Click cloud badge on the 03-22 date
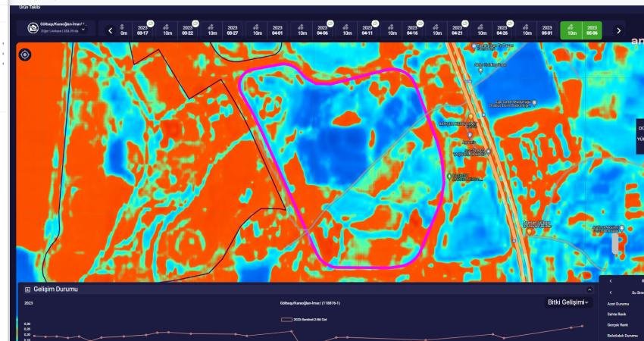The width and height of the screenshot is (644, 341). coord(196,23)
